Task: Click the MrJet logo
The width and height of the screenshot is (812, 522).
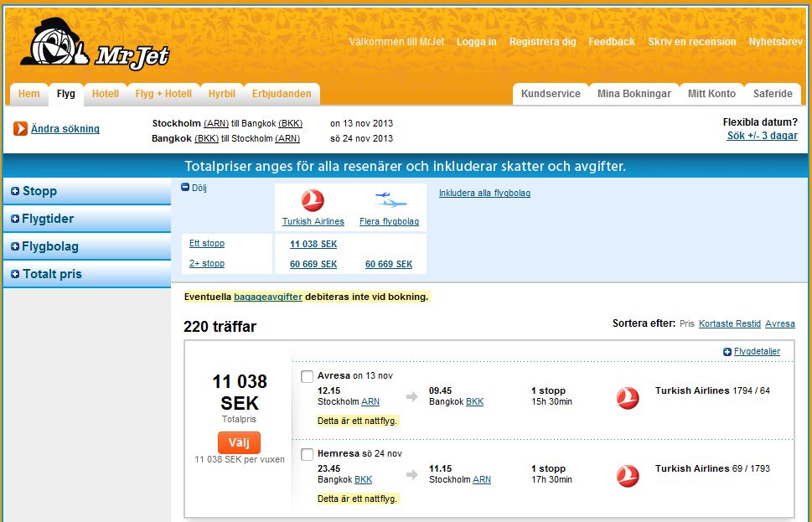Action: click(x=95, y=44)
